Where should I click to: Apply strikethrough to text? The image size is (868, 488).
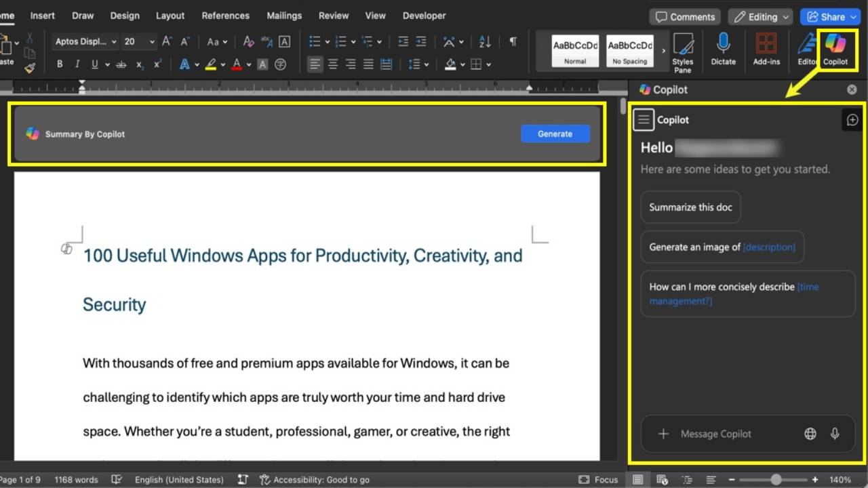pyautogui.click(x=121, y=64)
